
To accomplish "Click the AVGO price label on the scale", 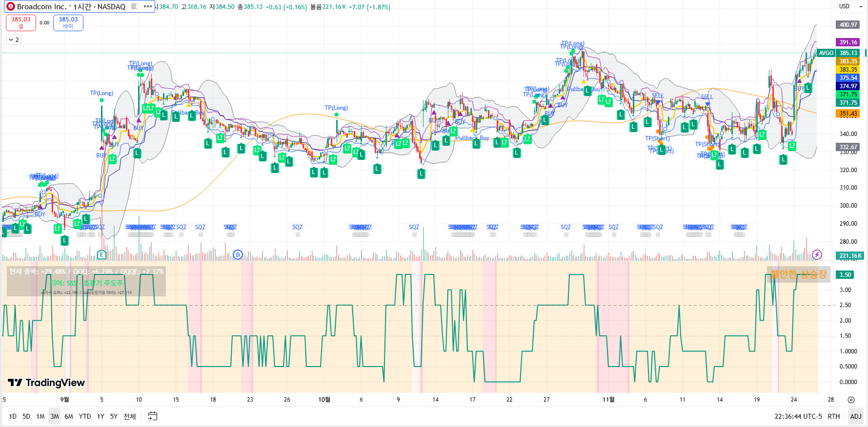I will click(x=826, y=53).
